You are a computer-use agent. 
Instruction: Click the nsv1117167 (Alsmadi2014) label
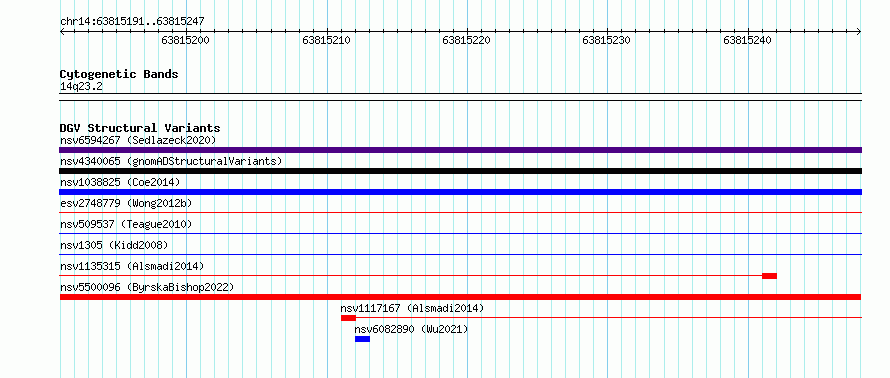click(x=412, y=308)
